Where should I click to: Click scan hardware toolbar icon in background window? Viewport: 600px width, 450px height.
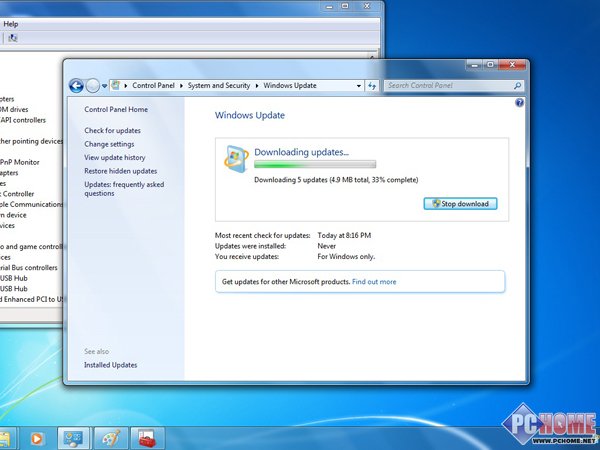click(x=13, y=38)
